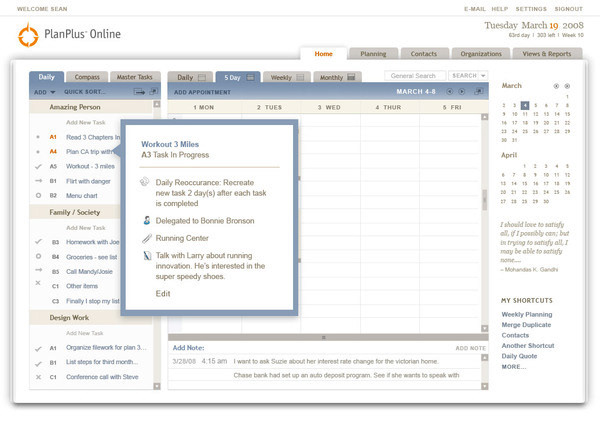The height and width of the screenshot is (422, 600).
Task: Click the calendar icon on the Monthly tab
Action: (351, 77)
